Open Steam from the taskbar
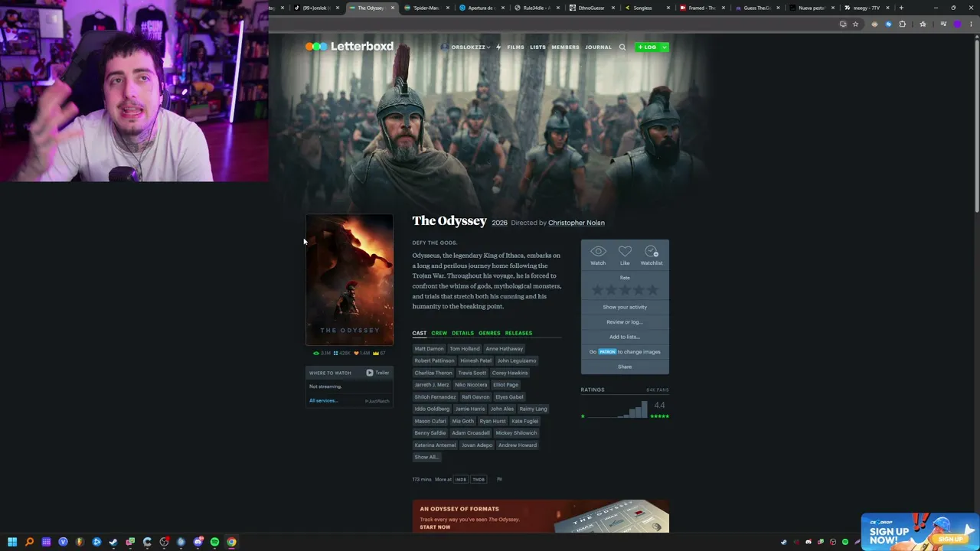Screen dimensions: 980x551 pyautogui.click(x=113, y=542)
